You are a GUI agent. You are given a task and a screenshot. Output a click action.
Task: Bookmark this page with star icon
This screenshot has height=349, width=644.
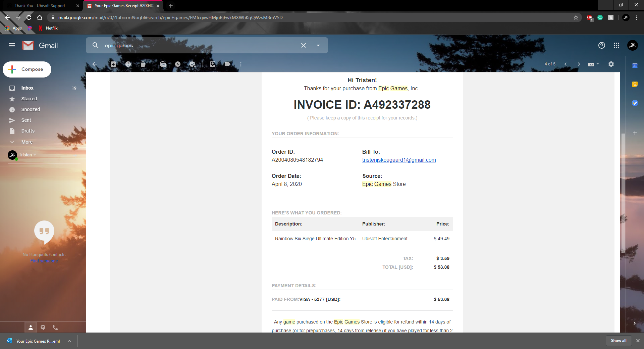576,17
